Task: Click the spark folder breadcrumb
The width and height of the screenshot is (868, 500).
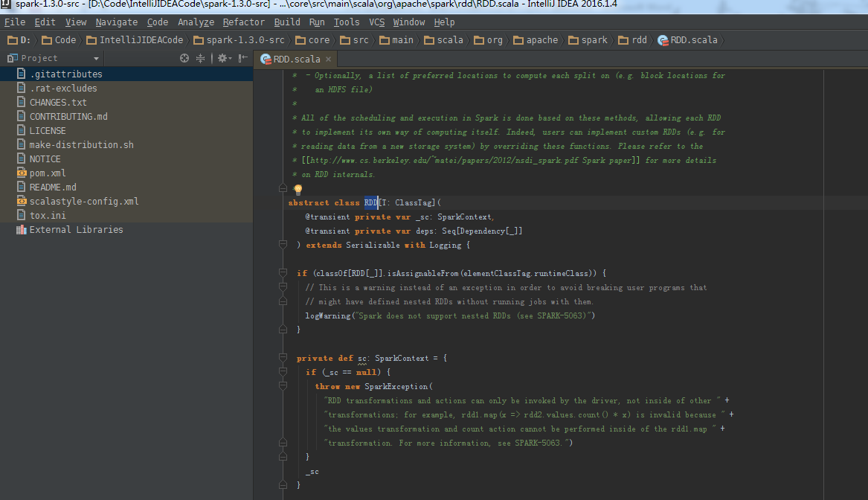Action: (x=588, y=40)
